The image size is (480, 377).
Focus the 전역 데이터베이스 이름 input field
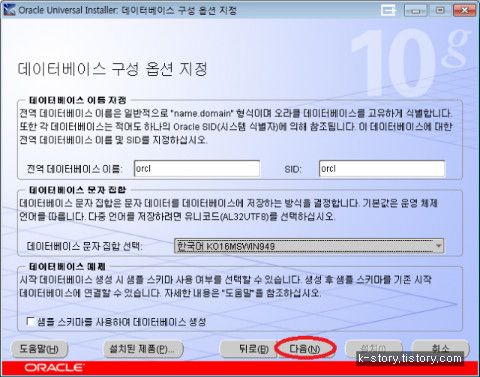197,169
